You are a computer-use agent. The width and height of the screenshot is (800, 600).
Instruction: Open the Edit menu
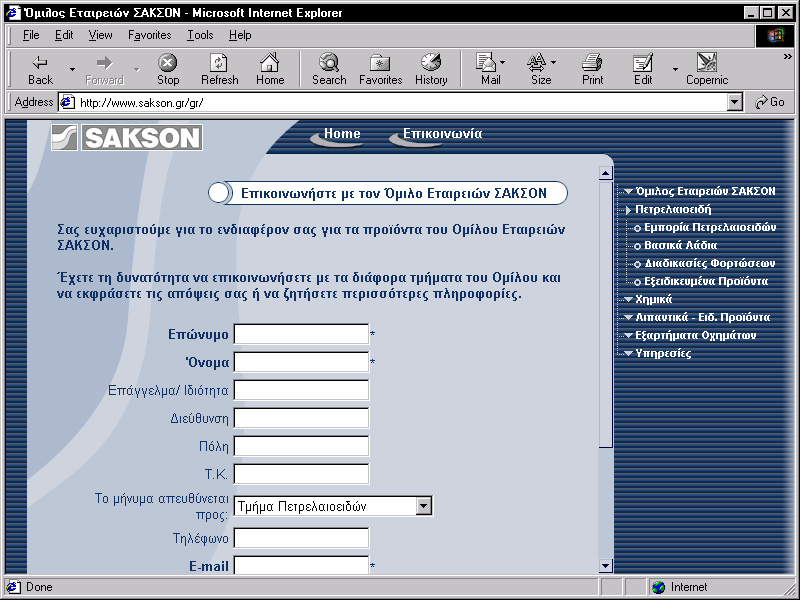(x=64, y=35)
